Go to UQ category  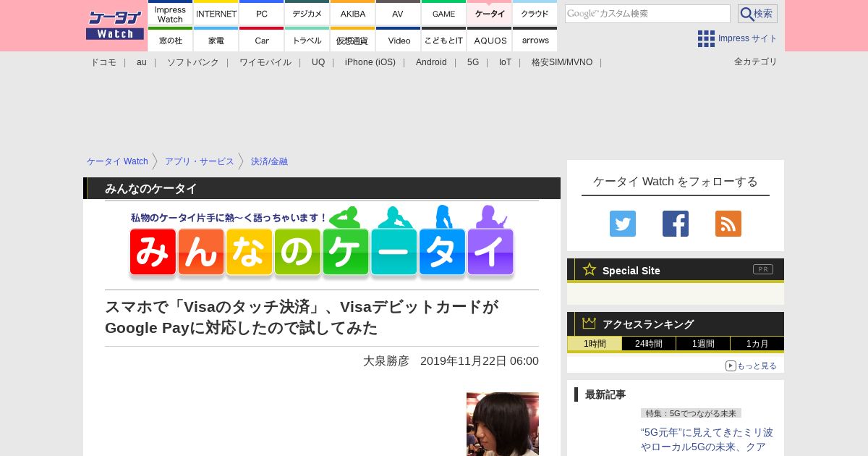coord(318,62)
